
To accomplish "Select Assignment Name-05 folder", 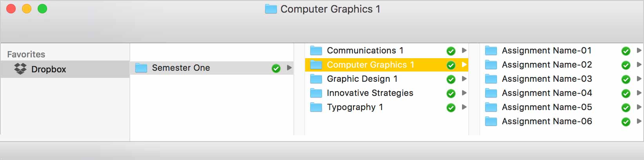I will click(562, 107).
